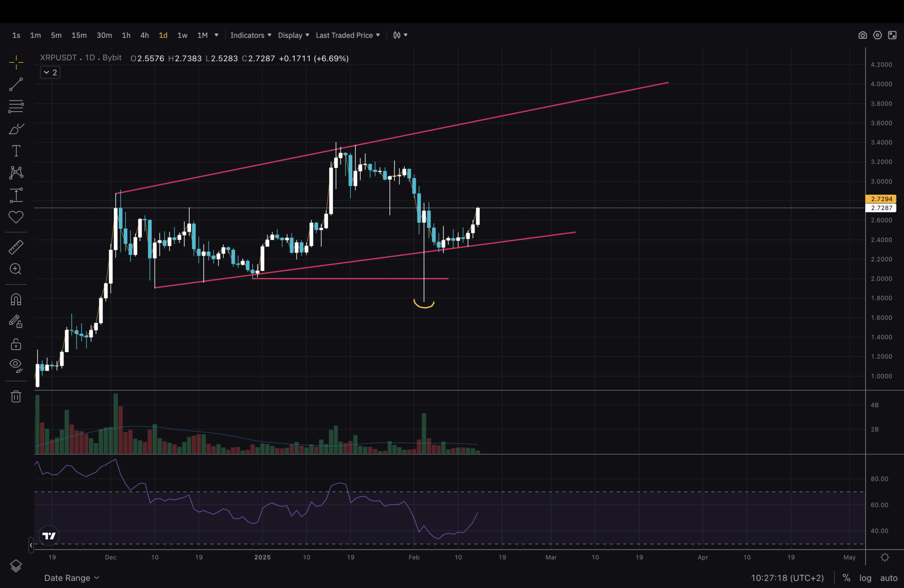Open chart settings hexagon icon

click(x=878, y=35)
